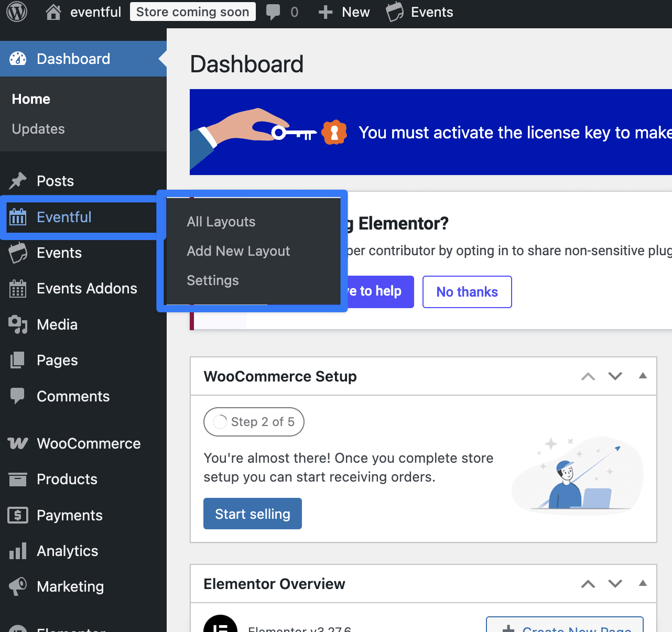Click the Comments speech bubble sidebar icon
Viewport: 672px width, 632px height.
18,396
